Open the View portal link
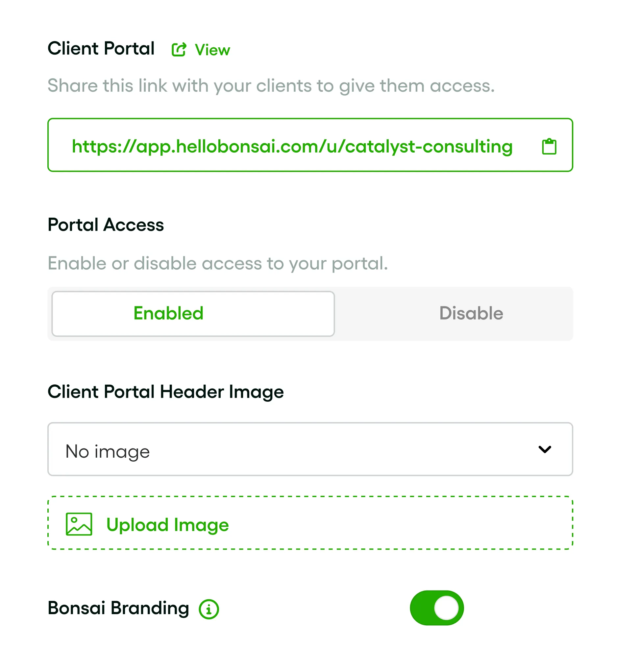Image resolution: width=642 pixels, height=672 pixels. (212, 50)
